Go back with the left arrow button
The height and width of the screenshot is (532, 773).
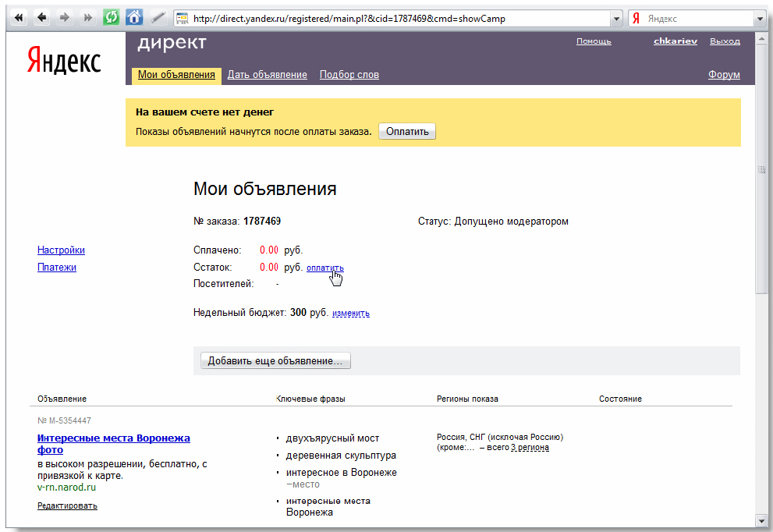(42, 18)
